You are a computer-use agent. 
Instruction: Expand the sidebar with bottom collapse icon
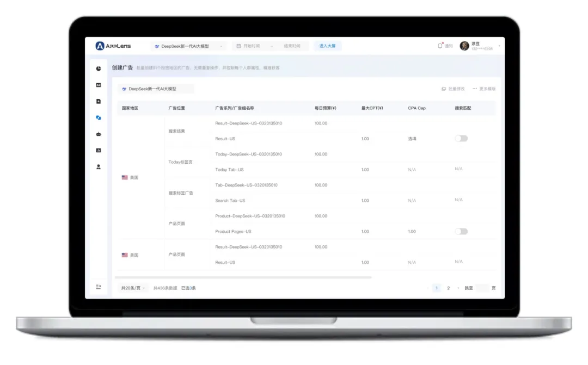point(99,287)
